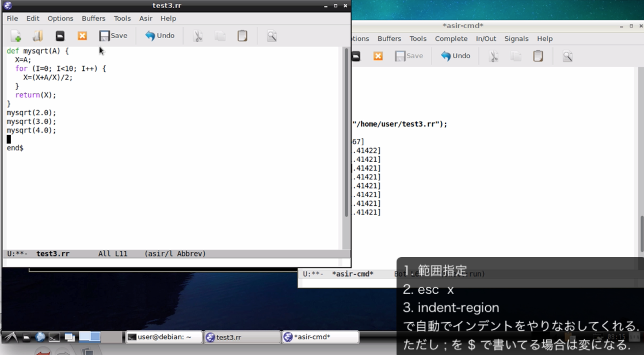Open the Buffers menu in test3.rr window
Image resolution: width=644 pixels, height=355 pixels.
click(94, 18)
